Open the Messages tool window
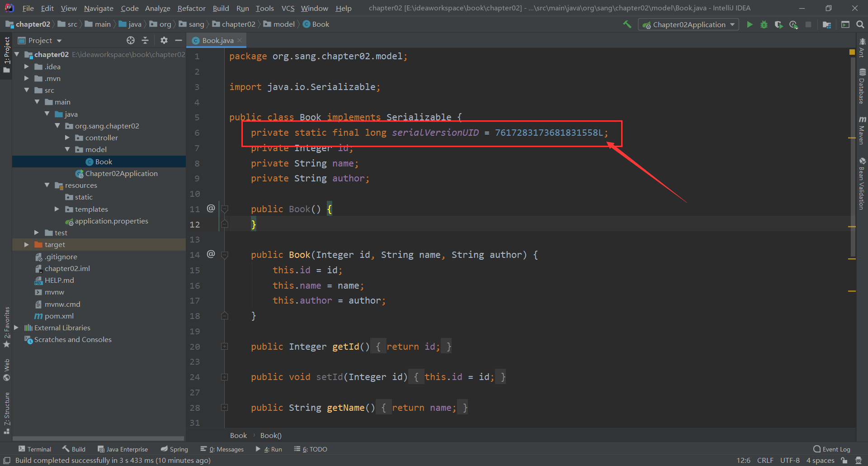 222,449
